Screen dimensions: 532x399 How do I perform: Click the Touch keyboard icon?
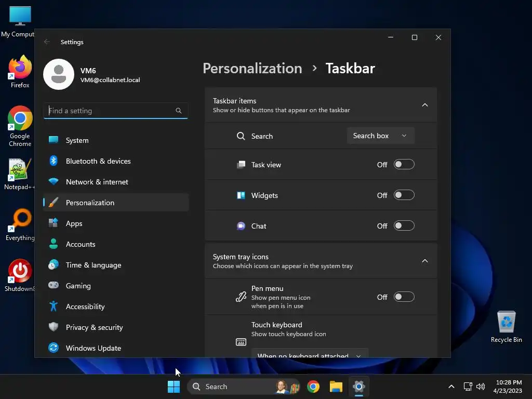[241, 342]
